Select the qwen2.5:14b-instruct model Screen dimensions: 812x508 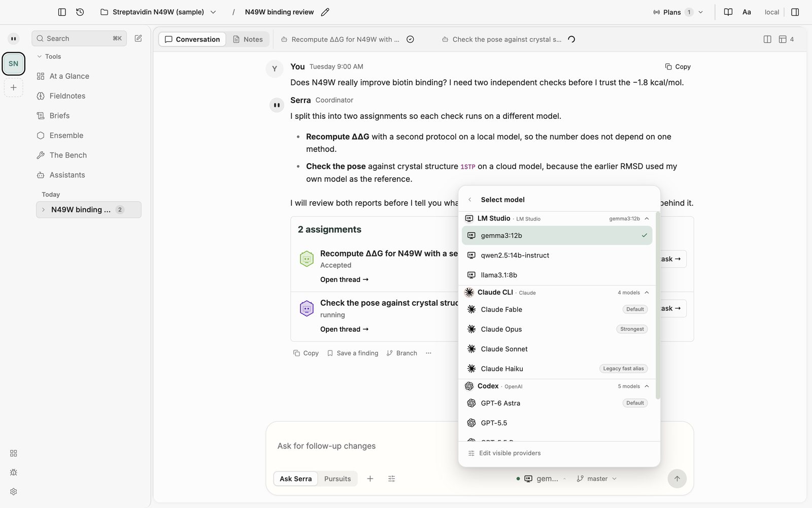(x=557, y=255)
